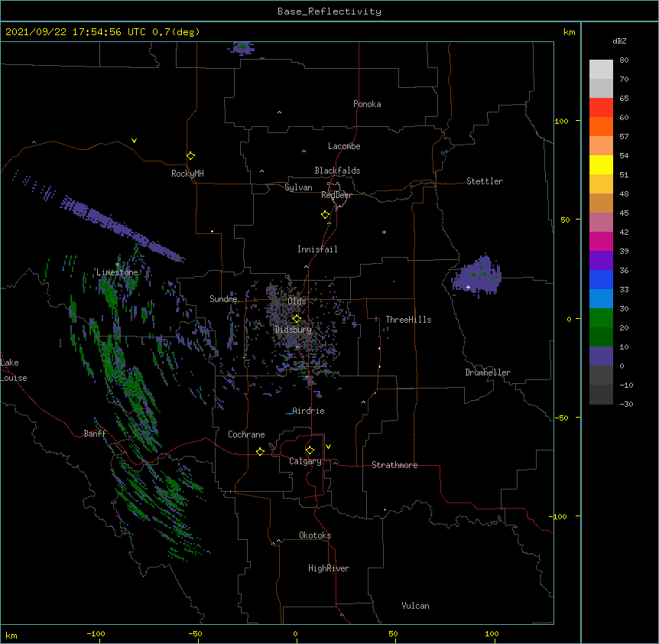
Task: Click the violet 36–39 dBZ legend swatch
Action: tap(601, 261)
